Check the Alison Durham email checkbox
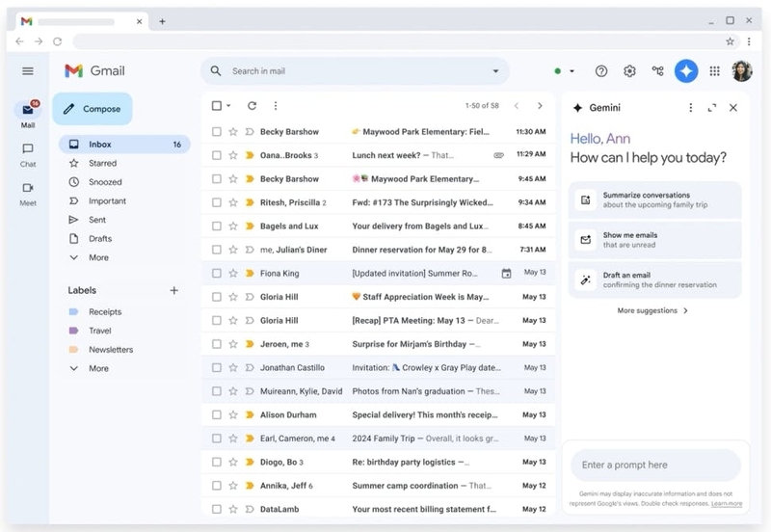Image resolution: width=771 pixels, height=532 pixels. coord(216,415)
